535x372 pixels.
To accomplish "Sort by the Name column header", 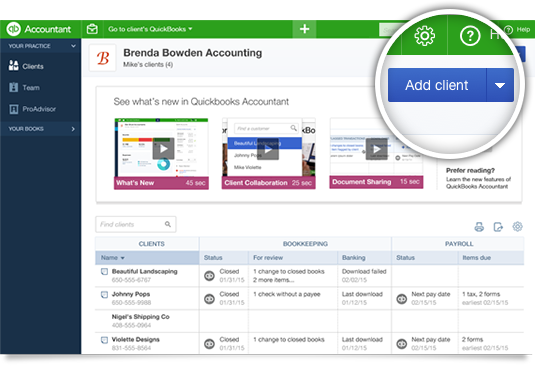I will [147, 258].
